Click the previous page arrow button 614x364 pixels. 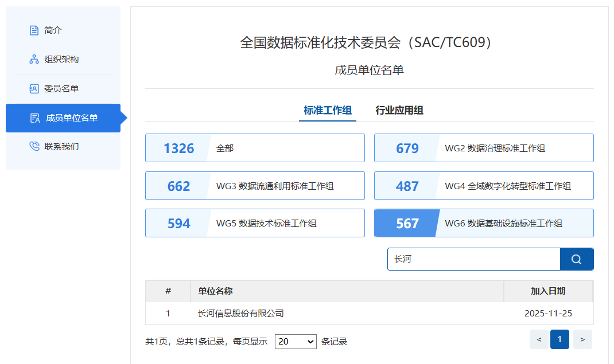[538, 339]
